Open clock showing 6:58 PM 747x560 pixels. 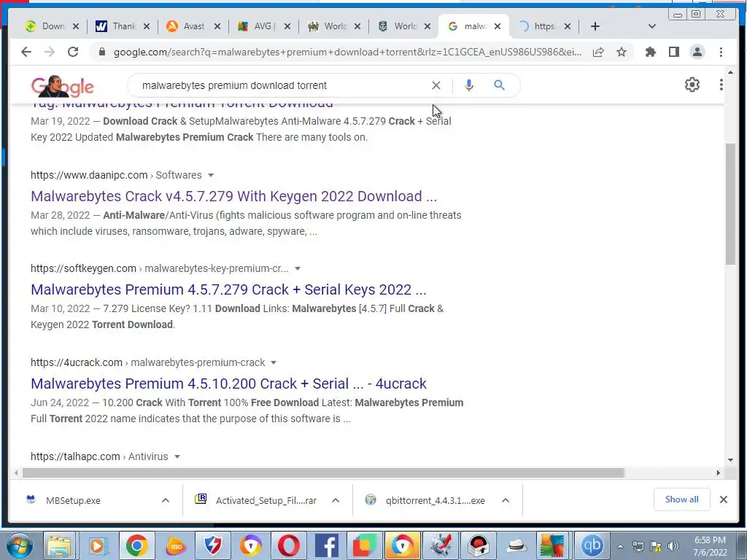[710, 546]
